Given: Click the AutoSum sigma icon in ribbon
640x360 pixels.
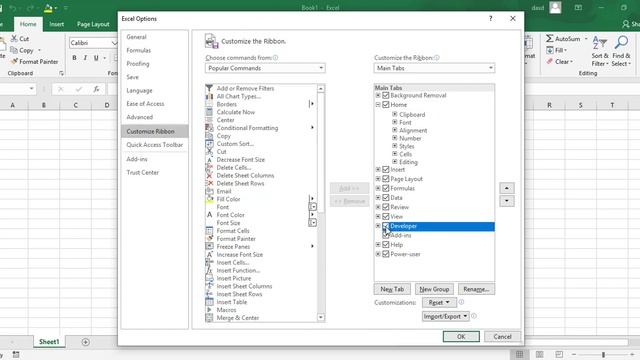Looking at the screenshot, I should pyautogui.click(x=550, y=38).
